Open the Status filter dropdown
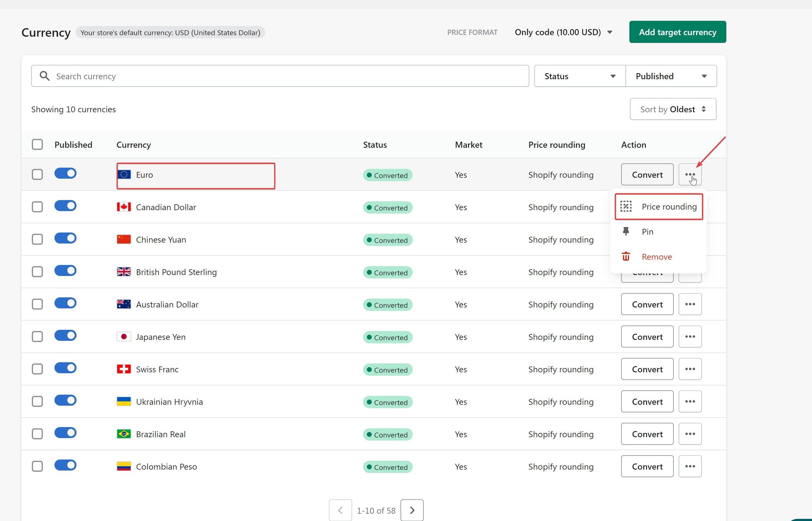The image size is (812, 521). [580, 76]
